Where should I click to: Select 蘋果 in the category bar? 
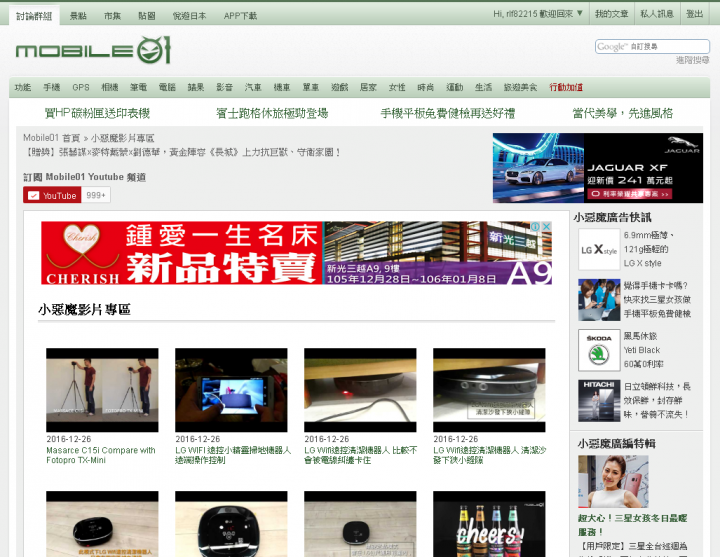(196, 87)
